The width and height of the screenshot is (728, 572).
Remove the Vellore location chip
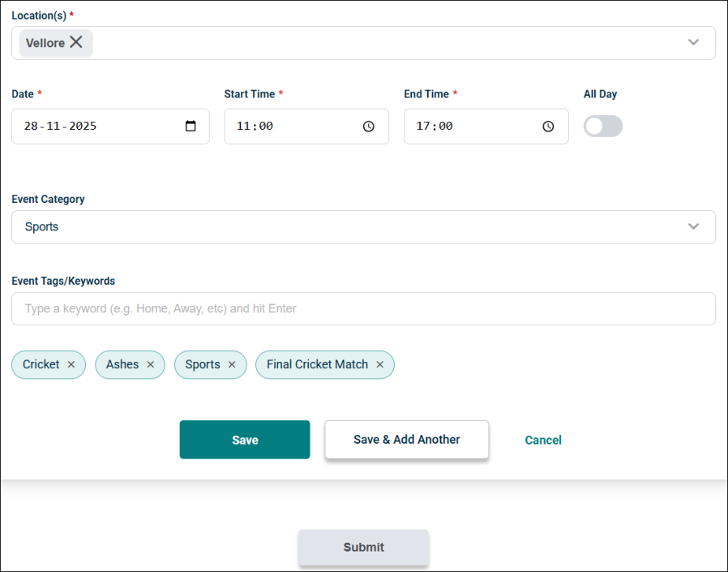pyautogui.click(x=76, y=42)
